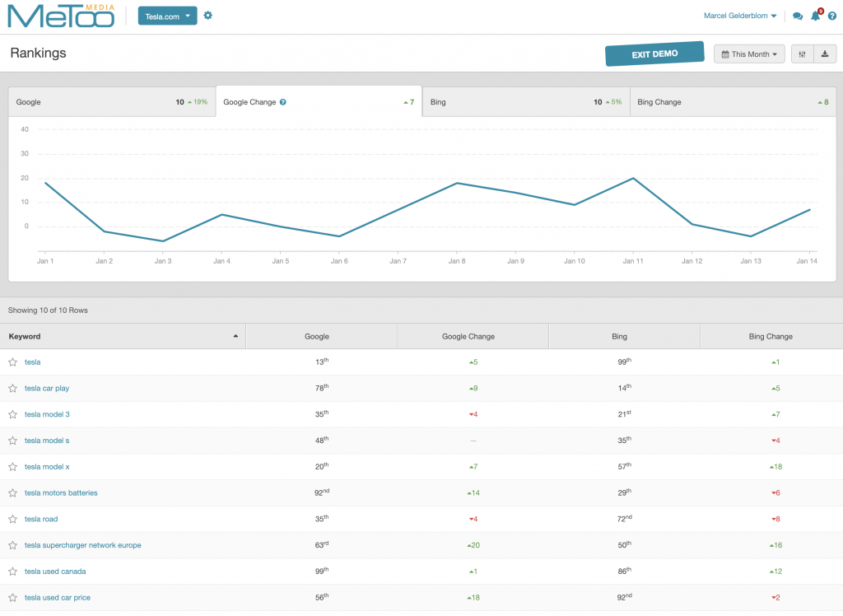This screenshot has width=843, height=616.
Task: Click the 78th Google rank cell
Action: click(x=322, y=387)
